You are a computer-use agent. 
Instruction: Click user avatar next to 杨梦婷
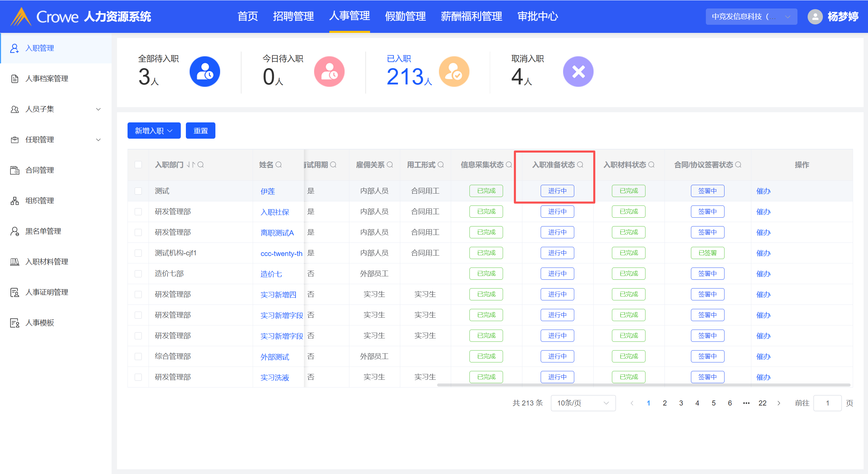(815, 17)
